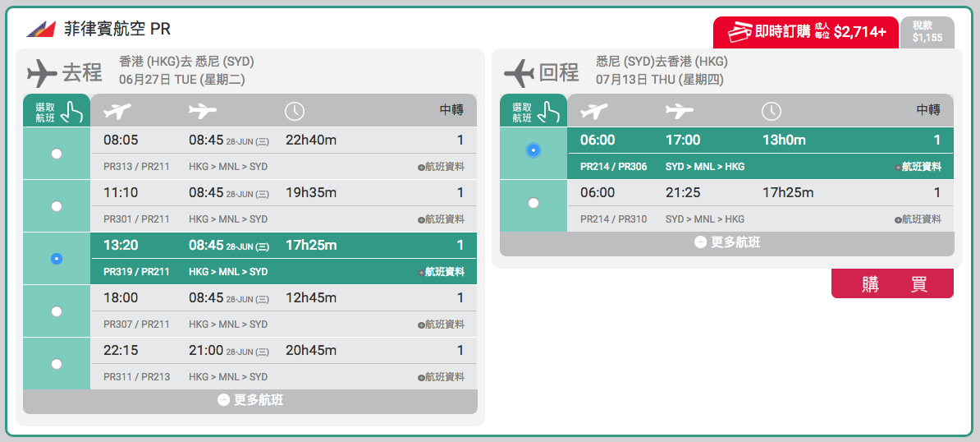This screenshot has height=442, width=980.
Task: Select the 06:00 PR214 / PR310 return flight
Action: click(534, 203)
